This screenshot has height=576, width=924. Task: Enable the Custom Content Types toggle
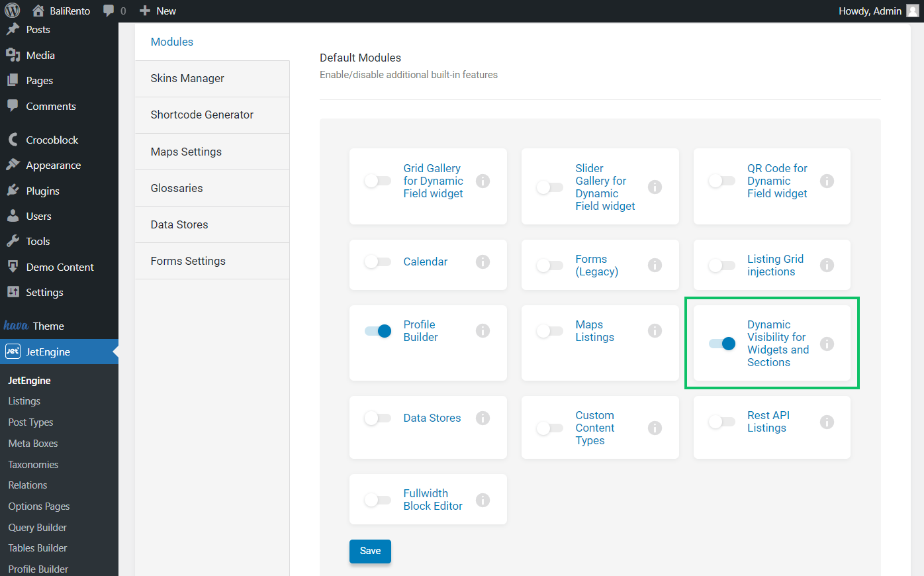[549, 428]
